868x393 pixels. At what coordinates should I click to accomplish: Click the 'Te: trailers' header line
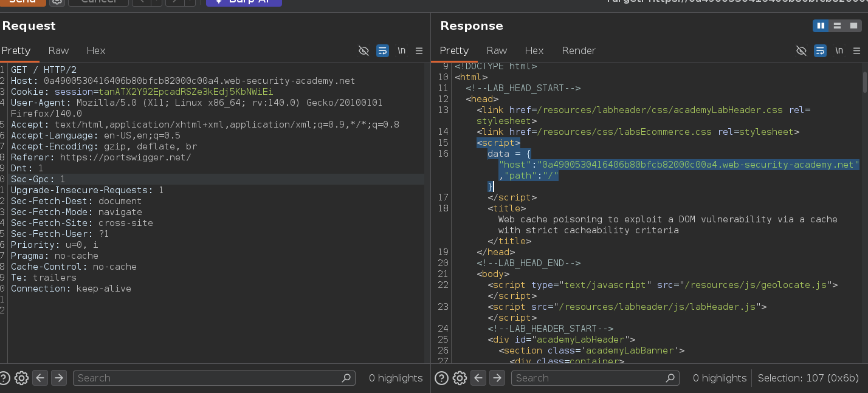pos(44,278)
